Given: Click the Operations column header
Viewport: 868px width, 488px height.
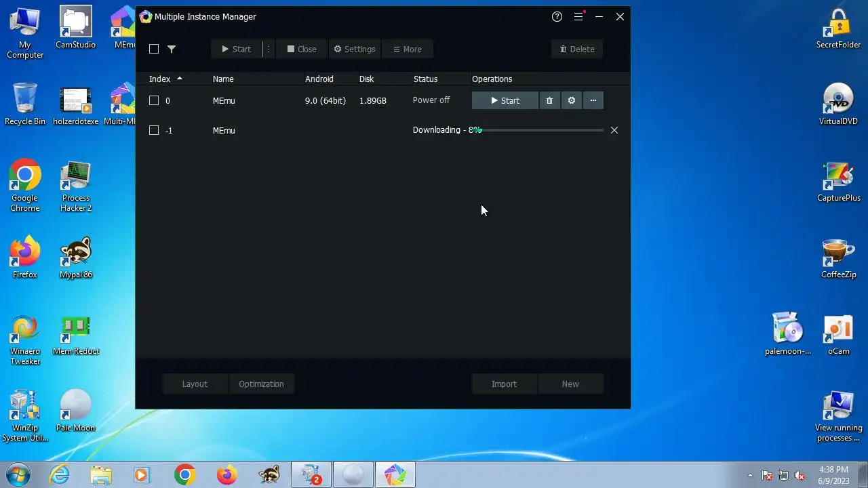Looking at the screenshot, I should click(x=492, y=79).
